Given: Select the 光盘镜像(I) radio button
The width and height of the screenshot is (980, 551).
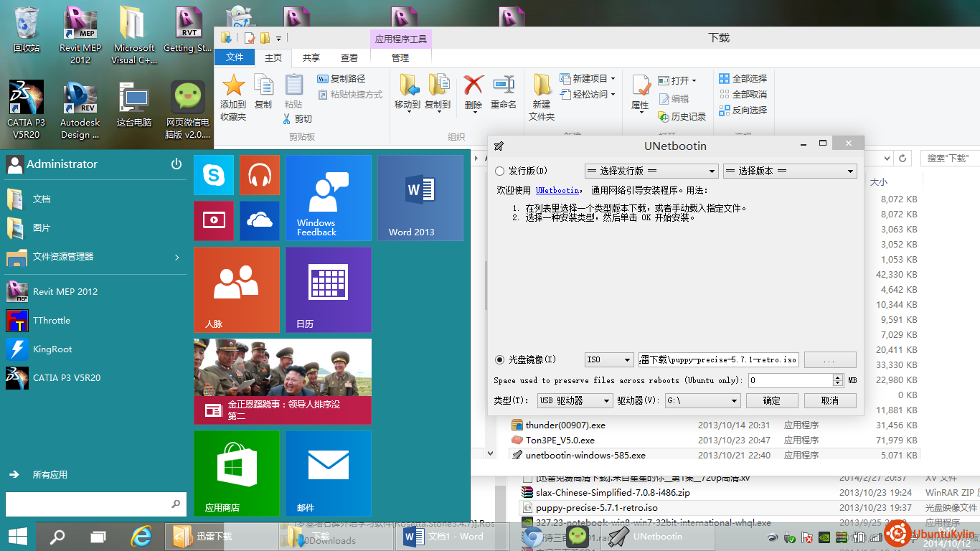Looking at the screenshot, I should click(x=500, y=359).
